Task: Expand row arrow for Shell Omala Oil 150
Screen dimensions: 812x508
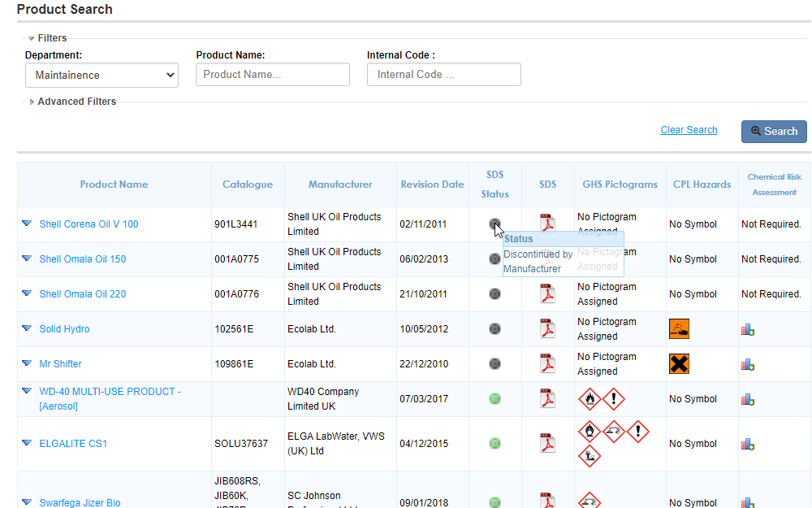Action: pyautogui.click(x=27, y=258)
